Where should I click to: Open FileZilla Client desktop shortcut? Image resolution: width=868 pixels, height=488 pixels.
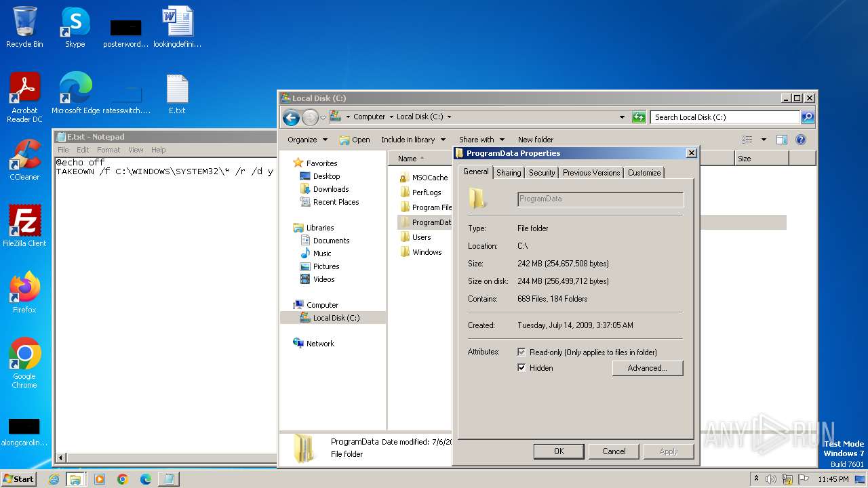pos(24,226)
